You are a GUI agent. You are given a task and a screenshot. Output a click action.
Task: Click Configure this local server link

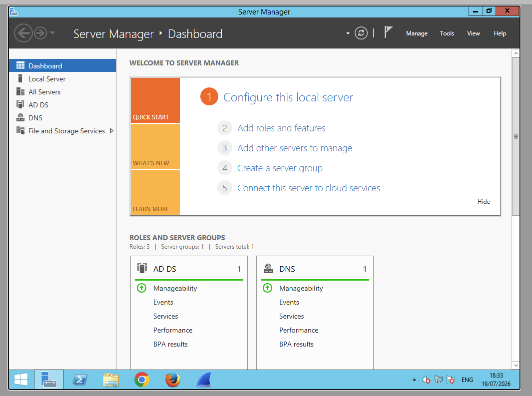(288, 97)
